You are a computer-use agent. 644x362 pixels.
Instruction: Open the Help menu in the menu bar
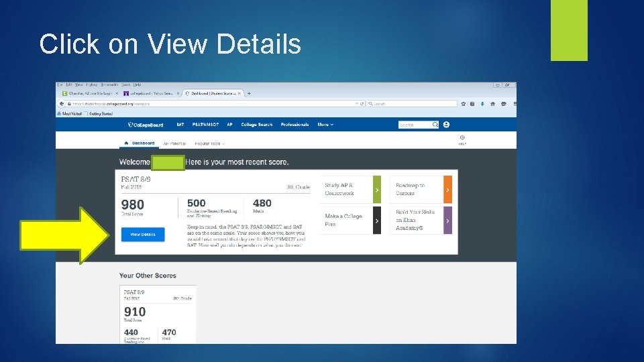coord(137,85)
